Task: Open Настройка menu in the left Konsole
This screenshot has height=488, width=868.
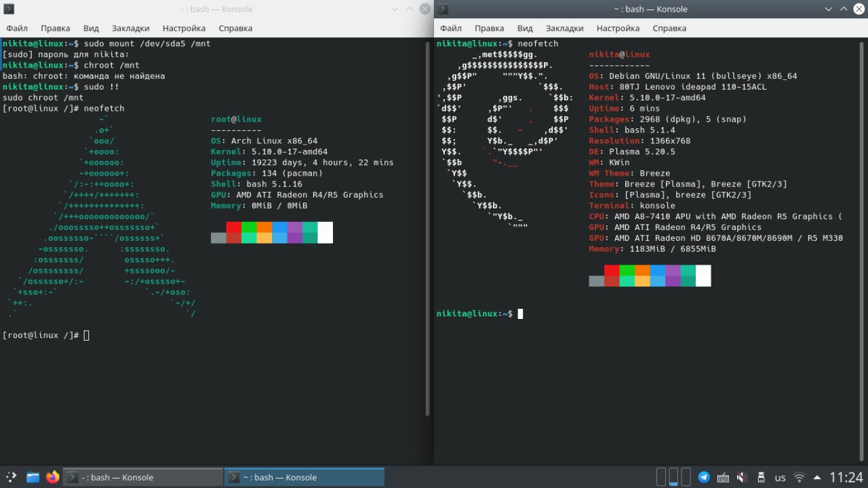Action: click(x=184, y=28)
